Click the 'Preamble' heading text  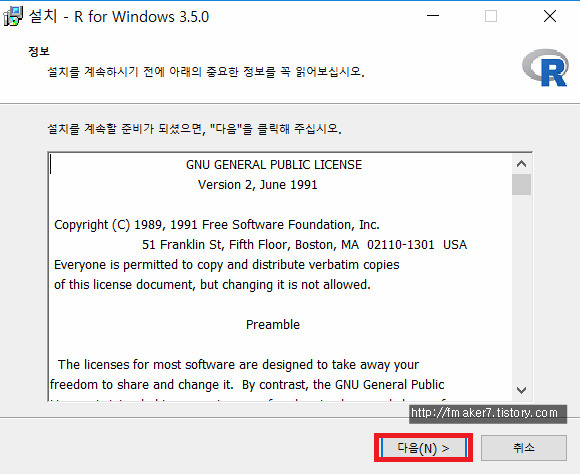[x=273, y=325]
